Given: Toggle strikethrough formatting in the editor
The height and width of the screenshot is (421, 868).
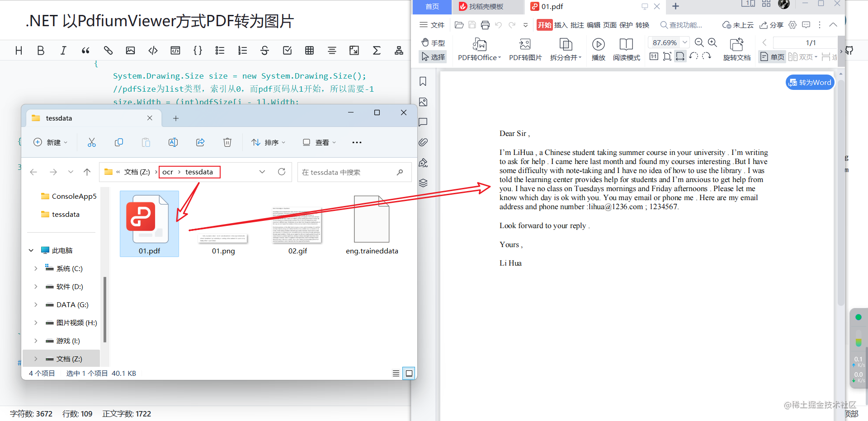Looking at the screenshot, I should [264, 50].
